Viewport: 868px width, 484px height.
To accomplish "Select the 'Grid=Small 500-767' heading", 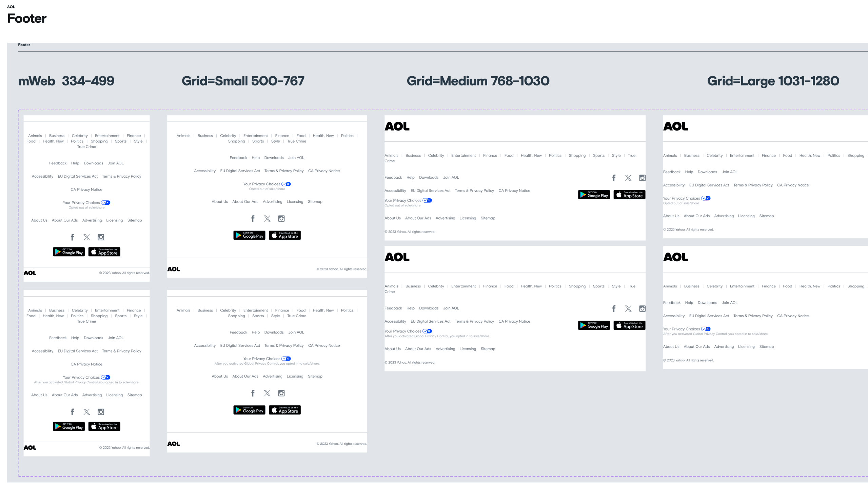I will click(x=243, y=81).
